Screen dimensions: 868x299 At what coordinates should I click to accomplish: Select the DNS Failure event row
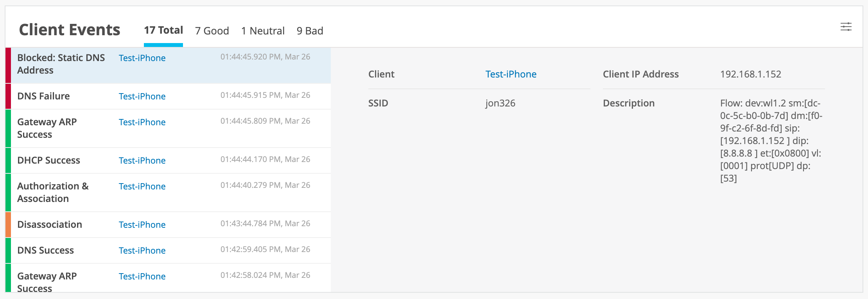pos(43,96)
